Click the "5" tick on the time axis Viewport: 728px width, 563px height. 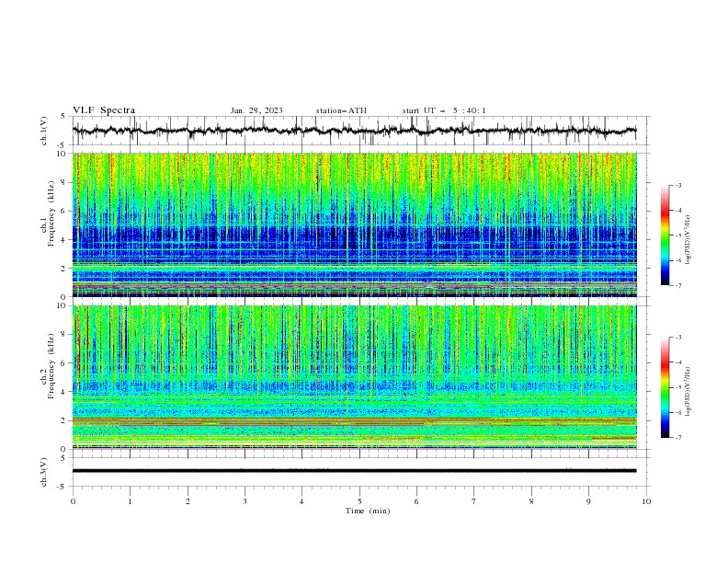point(359,501)
